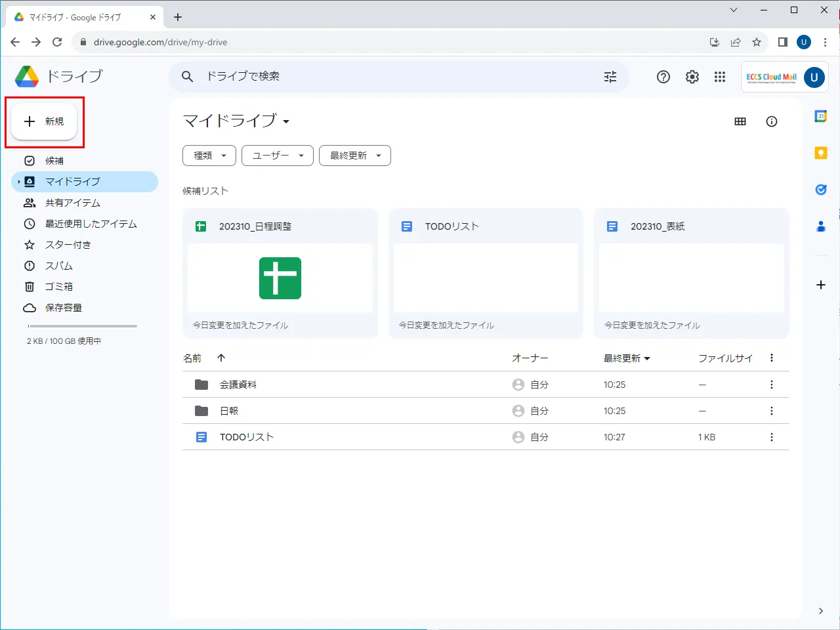Open the 会議資料 folder row
840x630 pixels.
[x=238, y=385]
